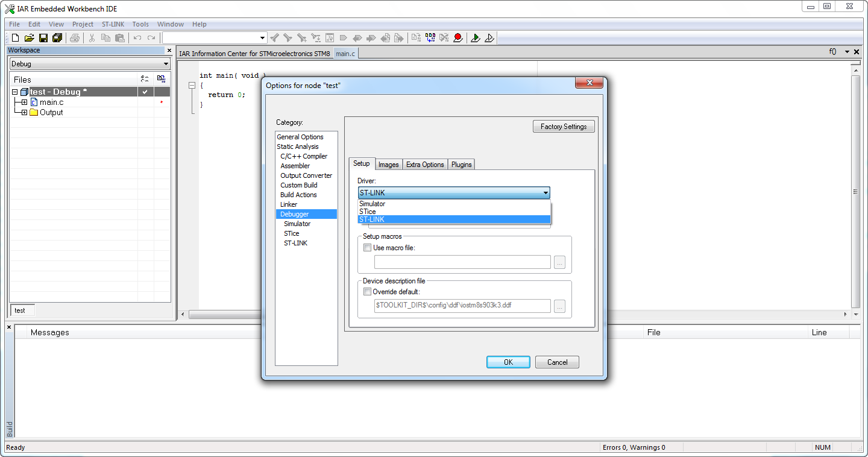Click the Find toolbar icon

(302, 38)
